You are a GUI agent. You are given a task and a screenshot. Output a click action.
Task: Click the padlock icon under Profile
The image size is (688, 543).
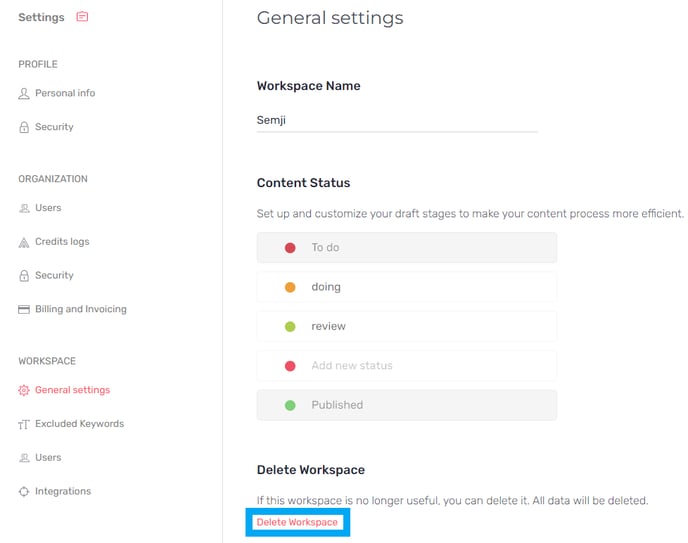pos(24,127)
